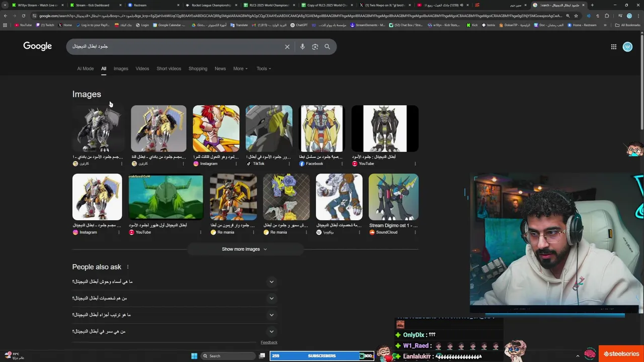
Task: Close the Restream browser tab
Action: [x=178, y=5]
